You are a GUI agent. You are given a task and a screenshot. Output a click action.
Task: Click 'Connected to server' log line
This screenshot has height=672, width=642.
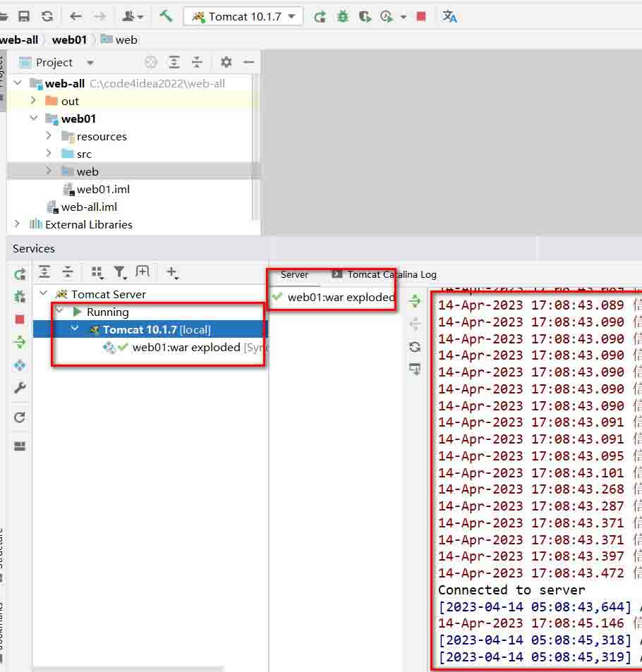coord(511,590)
